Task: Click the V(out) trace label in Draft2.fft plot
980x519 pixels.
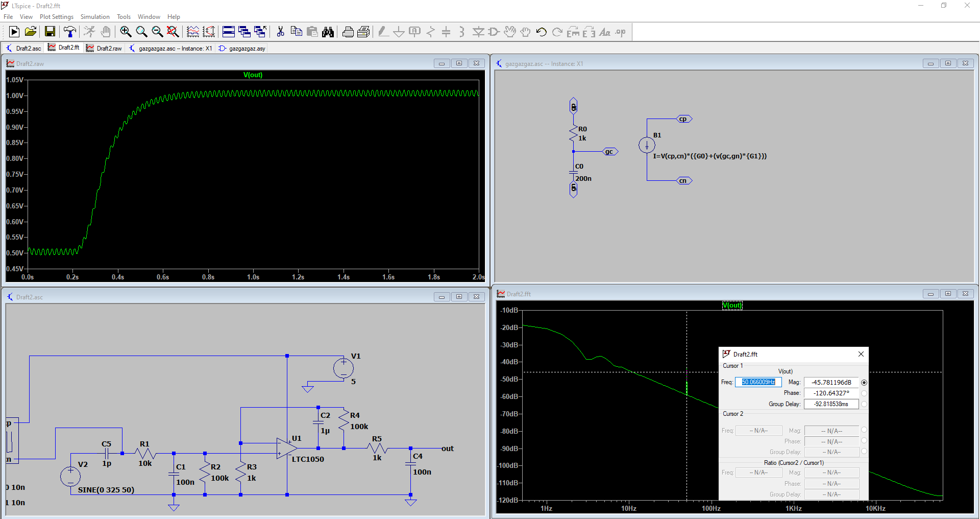Action: point(732,305)
